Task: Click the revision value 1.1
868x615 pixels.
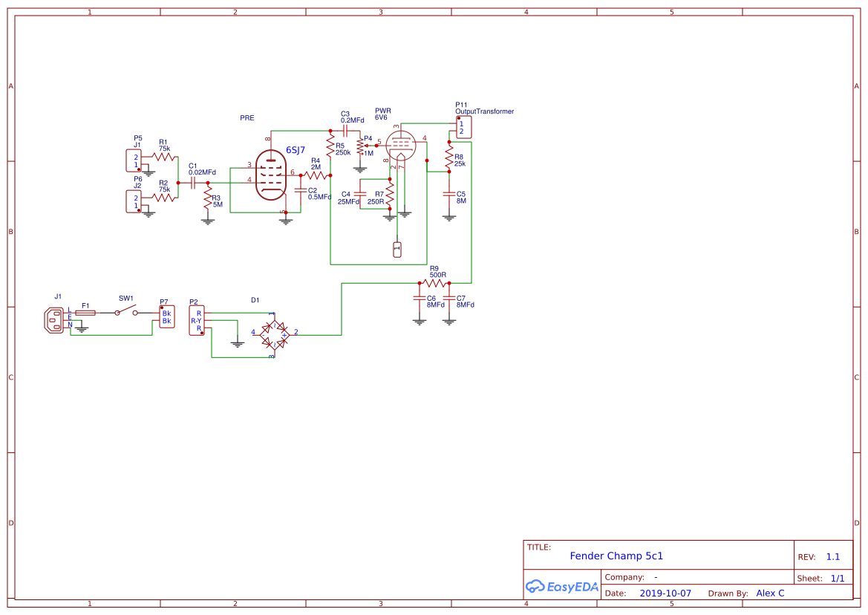Action: tap(833, 557)
